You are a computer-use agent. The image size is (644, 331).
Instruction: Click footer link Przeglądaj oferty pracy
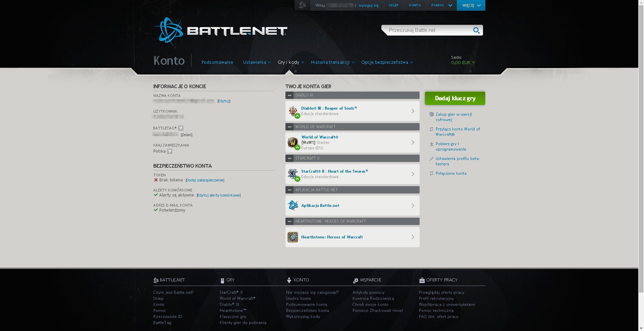(x=441, y=292)
